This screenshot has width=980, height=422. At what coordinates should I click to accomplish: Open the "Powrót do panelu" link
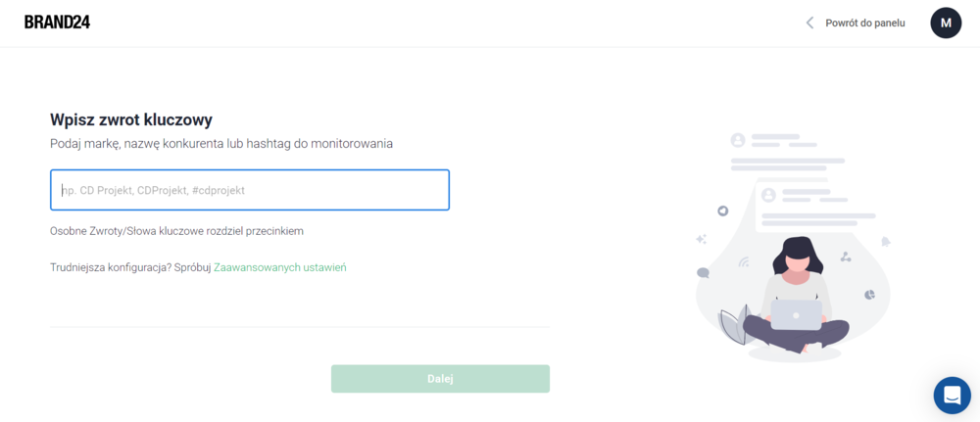[865, 23]
